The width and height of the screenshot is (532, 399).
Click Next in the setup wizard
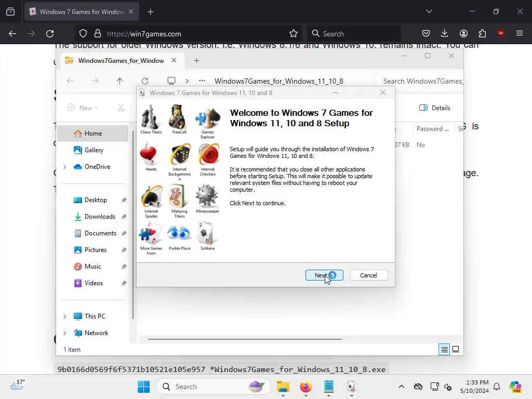pos(324,275)
